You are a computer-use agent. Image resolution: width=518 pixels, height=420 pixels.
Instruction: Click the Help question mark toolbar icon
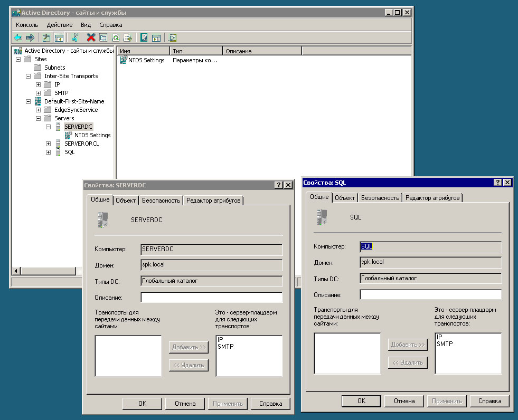pyautogui.click(x=144, y=37)
